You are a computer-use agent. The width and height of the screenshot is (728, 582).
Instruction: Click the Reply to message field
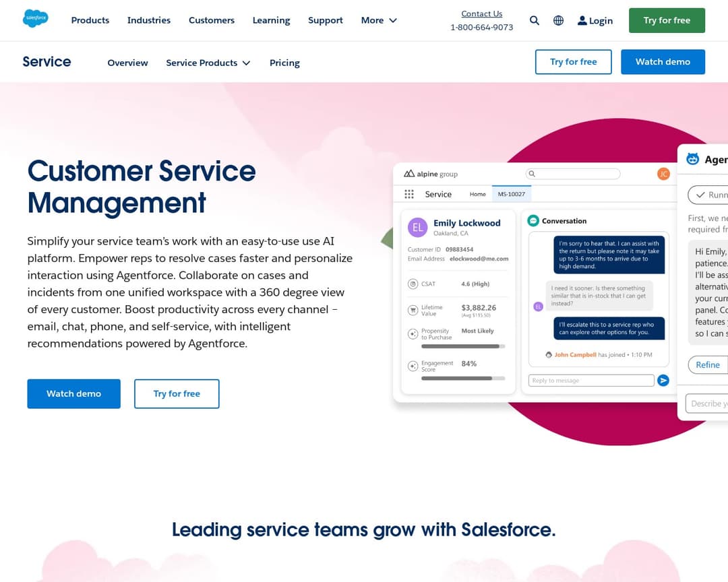coord(591,381)
